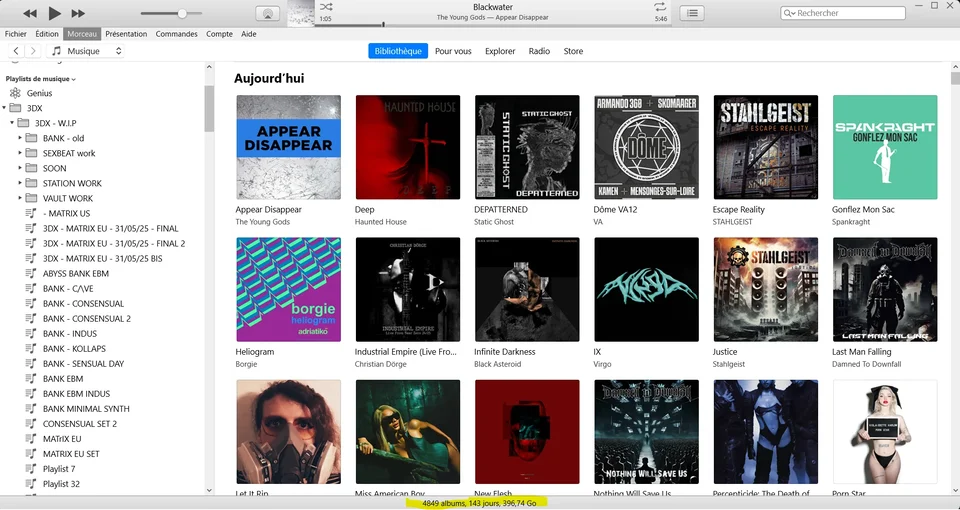Image resolution: width=960 pixels, height=510 pixels.
Task: Open the Haunted House Deep album cover
Action: (408, 147)
